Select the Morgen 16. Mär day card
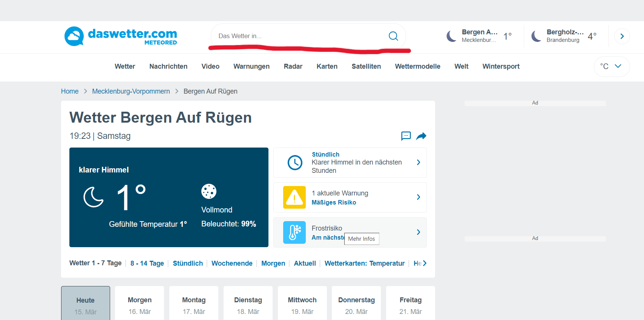The height and width of the screenshot is (320, 644). 140,303
